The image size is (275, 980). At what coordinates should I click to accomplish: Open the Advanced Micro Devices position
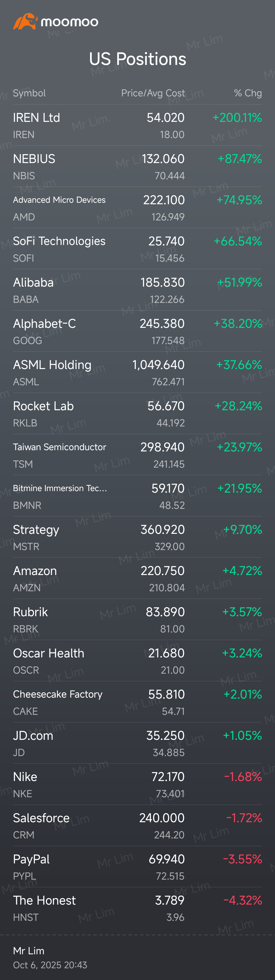point(137,208)
